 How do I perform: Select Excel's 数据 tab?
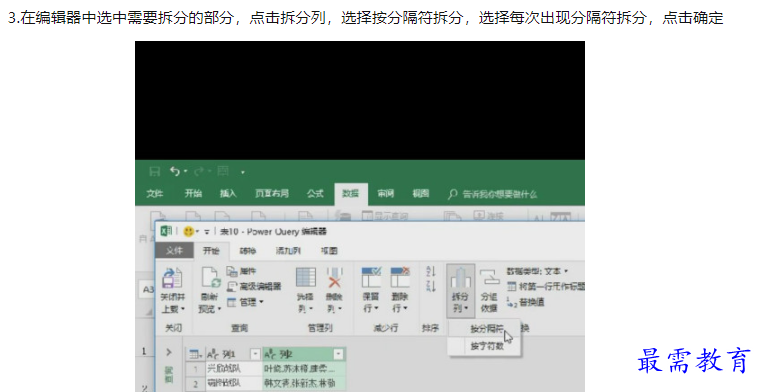(x=351, y=194)
